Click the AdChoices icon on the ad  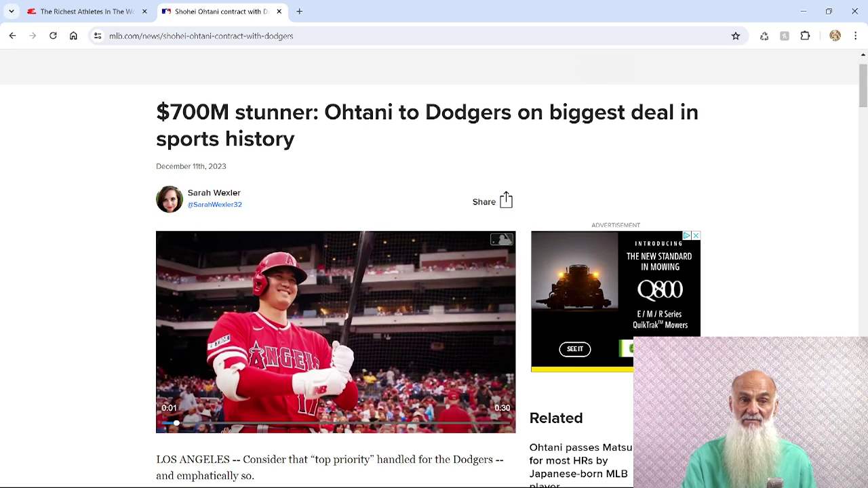pyautogui.click(x=686, y=235)
